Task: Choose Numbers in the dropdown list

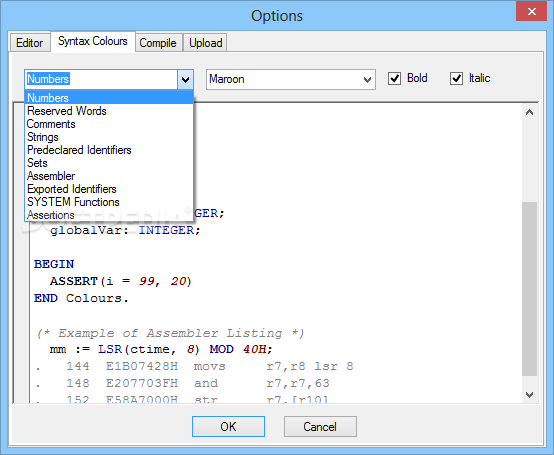Action: click(109, 98)
